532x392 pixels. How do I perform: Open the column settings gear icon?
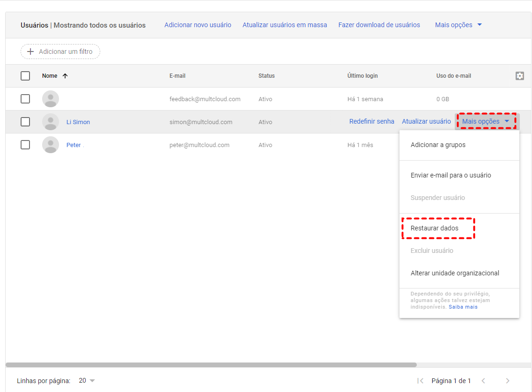point(519,76)
